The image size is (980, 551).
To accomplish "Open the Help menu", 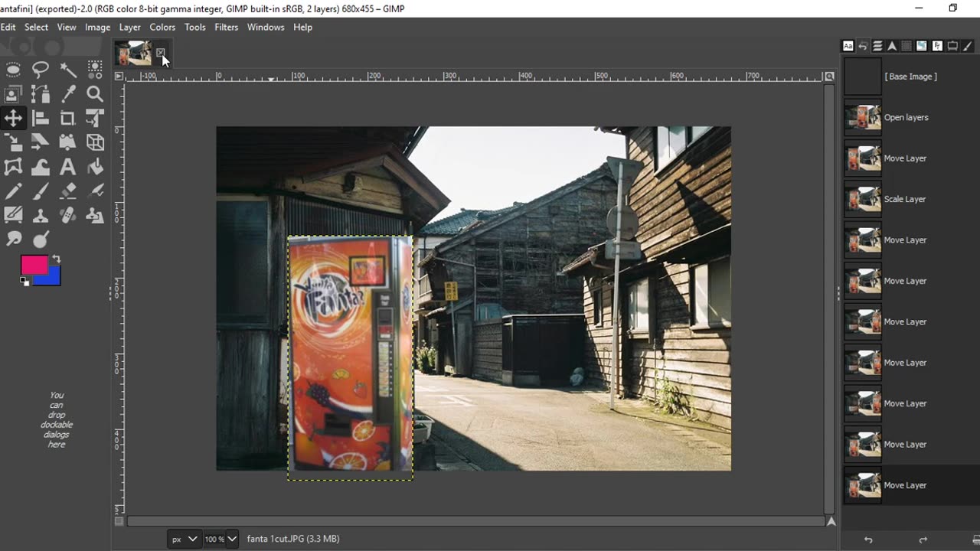I will (302, 27).
